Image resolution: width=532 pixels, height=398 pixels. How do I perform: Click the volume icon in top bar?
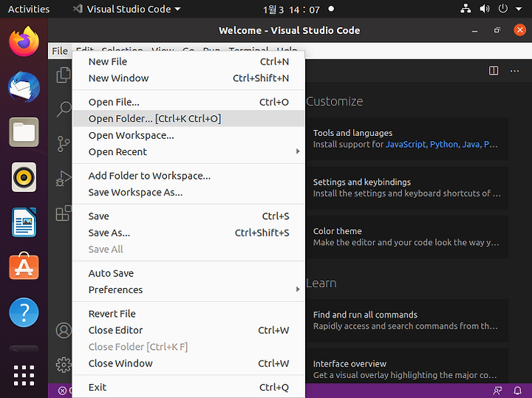485,9
